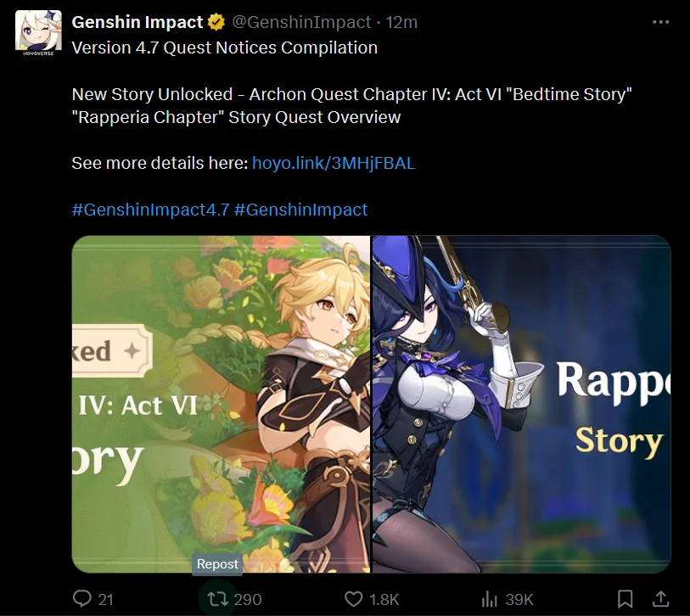
Task: Click the 1.8K likes count
Action: click(384, 599)
